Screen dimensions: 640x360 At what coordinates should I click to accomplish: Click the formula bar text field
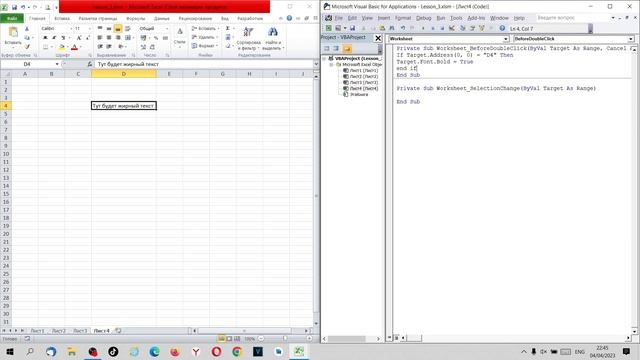(x=204, y=64)
